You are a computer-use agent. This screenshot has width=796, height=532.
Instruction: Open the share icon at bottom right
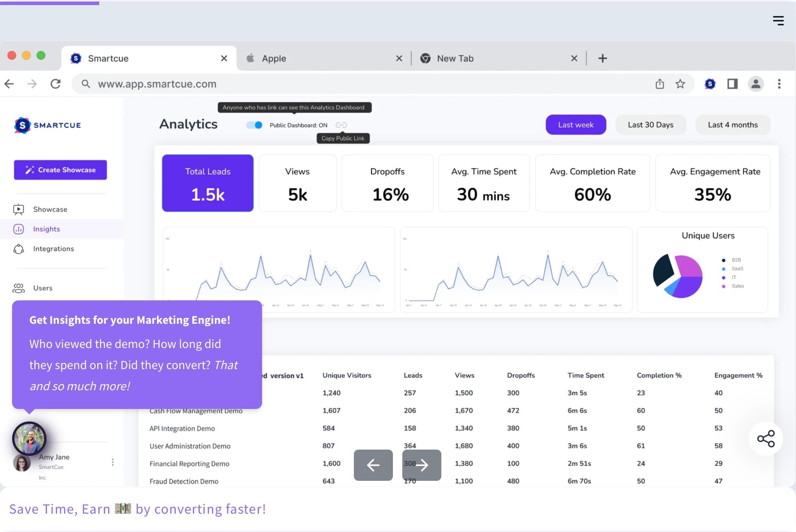point(766,438)
